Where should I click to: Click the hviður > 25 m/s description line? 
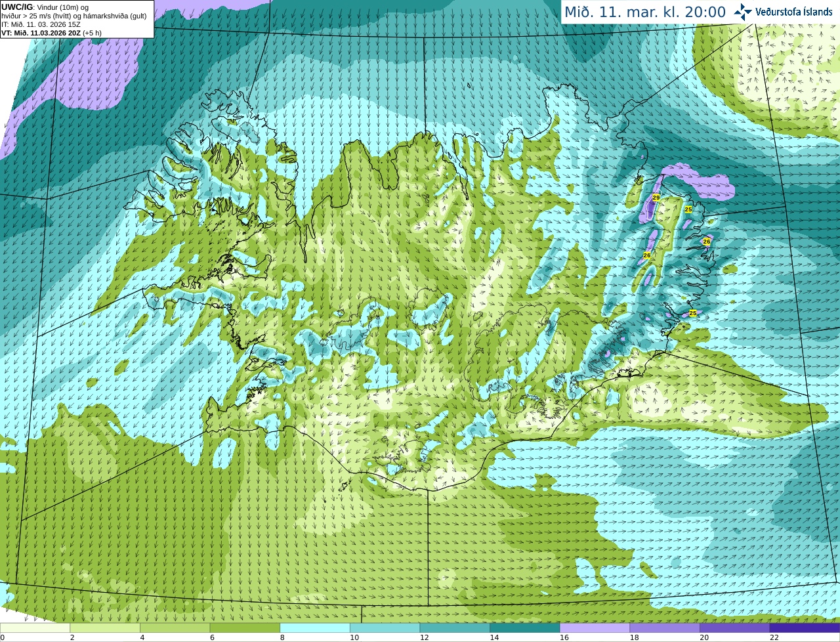tap(73, 16)
